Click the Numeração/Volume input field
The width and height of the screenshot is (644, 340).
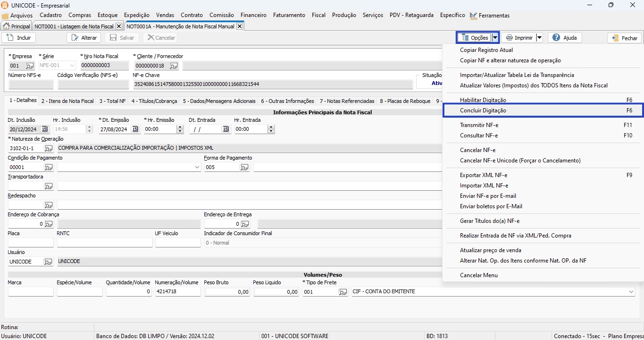click(x=177, y=292)
